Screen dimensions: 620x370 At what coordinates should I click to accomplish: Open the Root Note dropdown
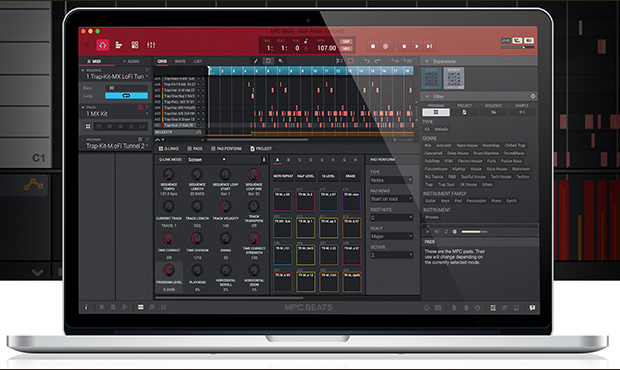click(x=391, y=217)
